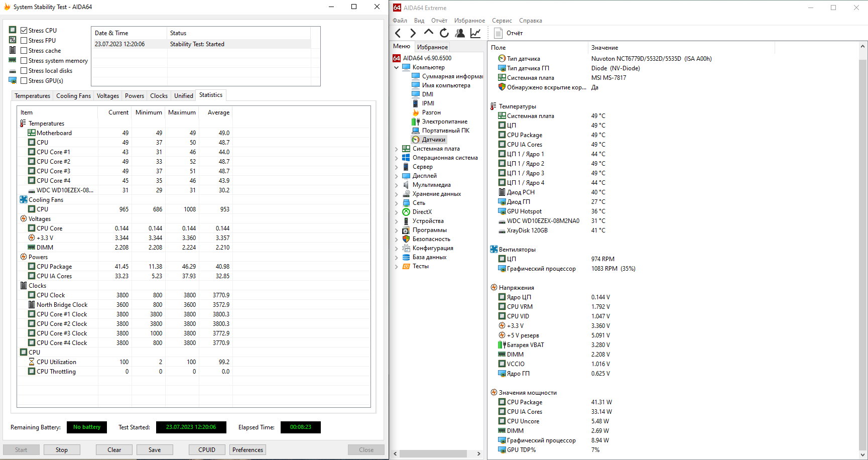This screenshot has height=460, width=868.
Task: Click the DirectX icon in the tree
Action: click(x=406, y=212)
